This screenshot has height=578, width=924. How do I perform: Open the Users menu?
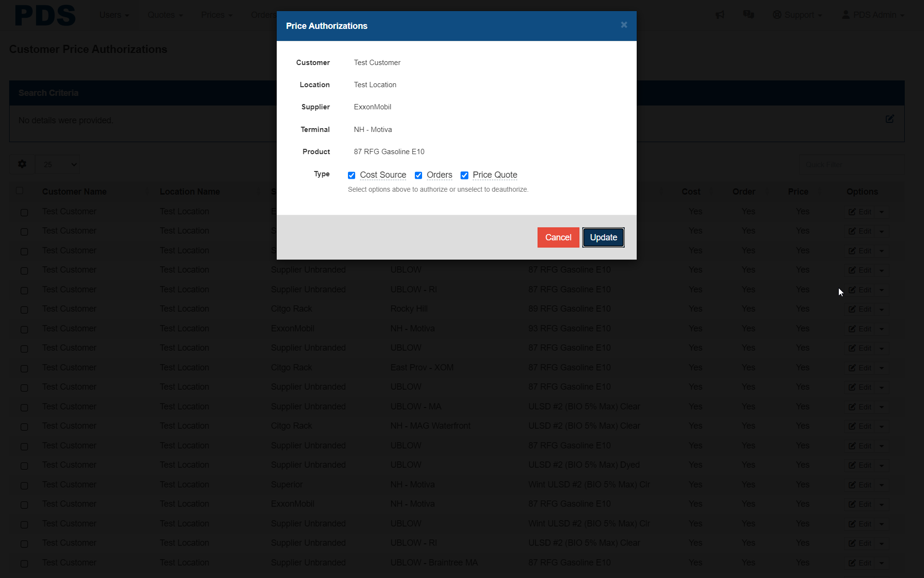(114, 15)
